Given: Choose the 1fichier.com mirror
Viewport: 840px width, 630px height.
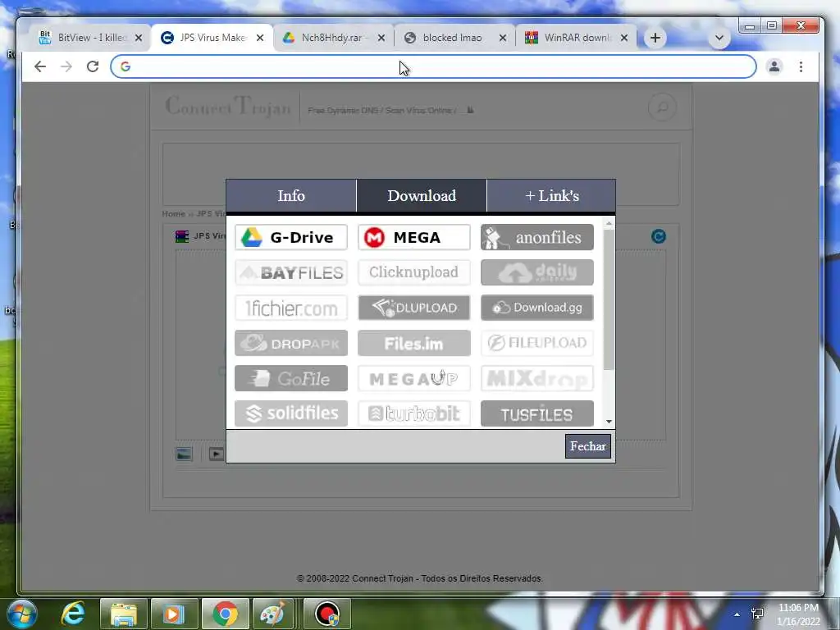Looking at the screenshot, I should coord(291,308).
